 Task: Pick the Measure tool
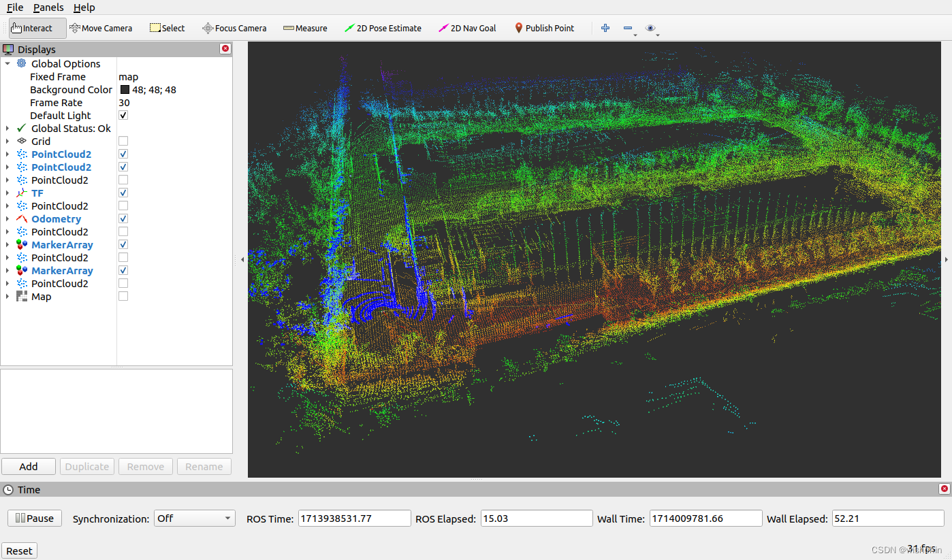point(305,28)
